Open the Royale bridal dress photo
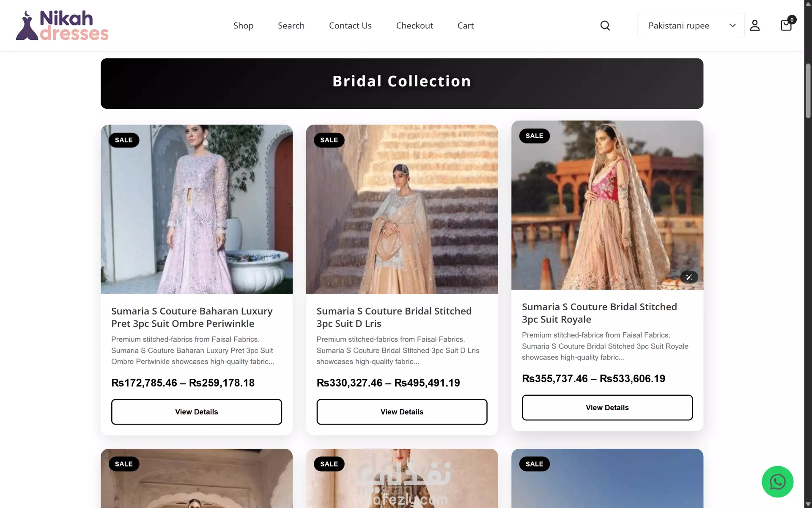812x508 pixels. (x=607, y=205)
